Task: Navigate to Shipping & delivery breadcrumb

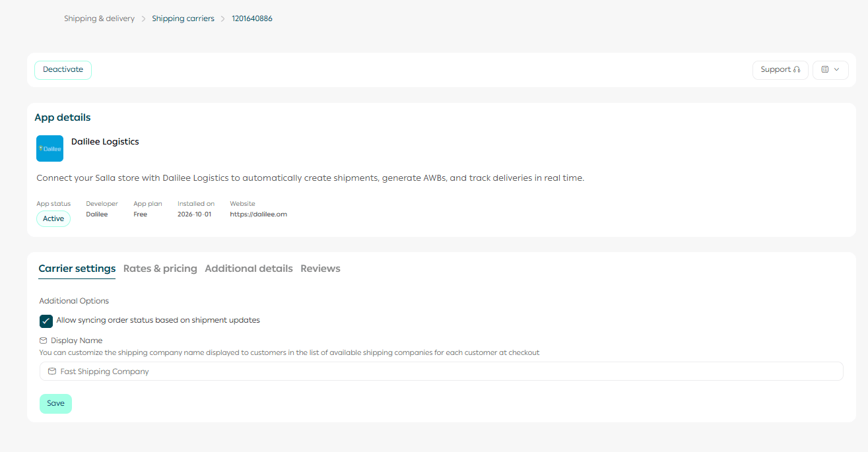Action: [x=99, y=18]
